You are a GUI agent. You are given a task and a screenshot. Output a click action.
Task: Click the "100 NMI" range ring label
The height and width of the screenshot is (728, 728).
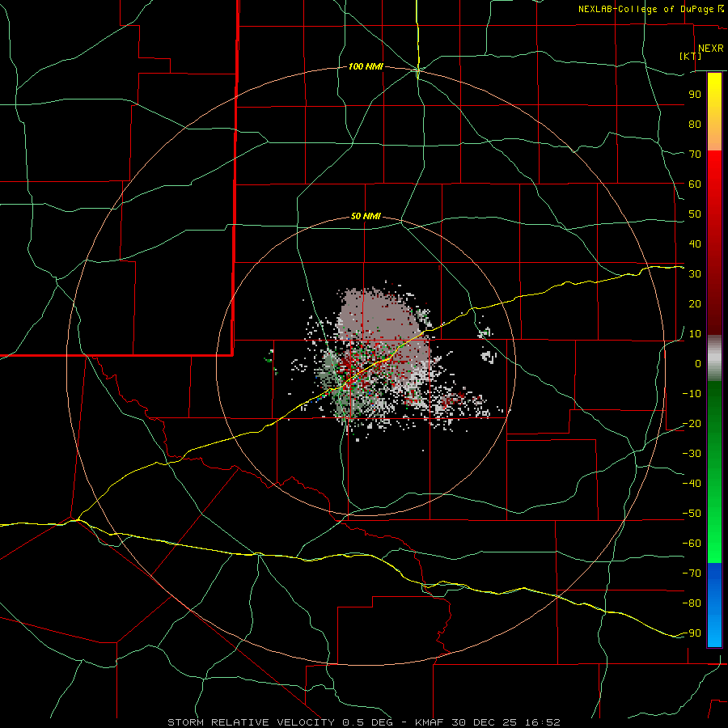coord(366,67)
